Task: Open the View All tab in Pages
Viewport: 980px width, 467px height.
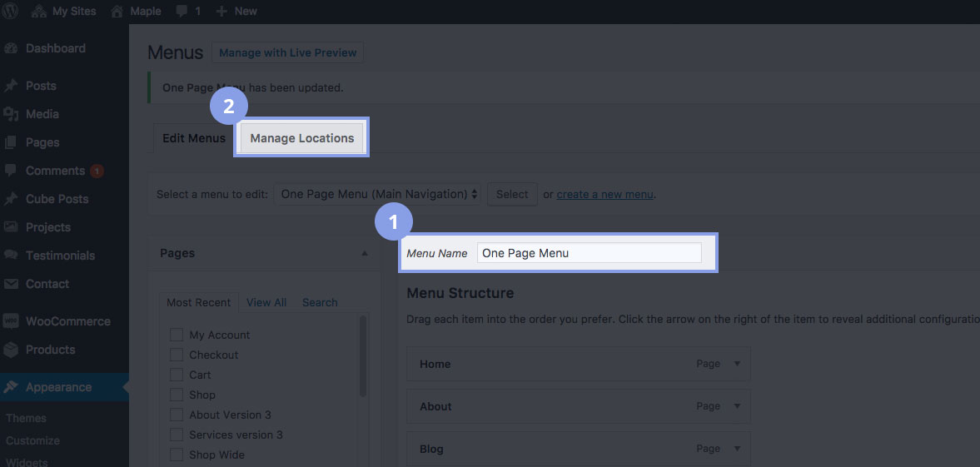Action: click(x=266, y=302)
